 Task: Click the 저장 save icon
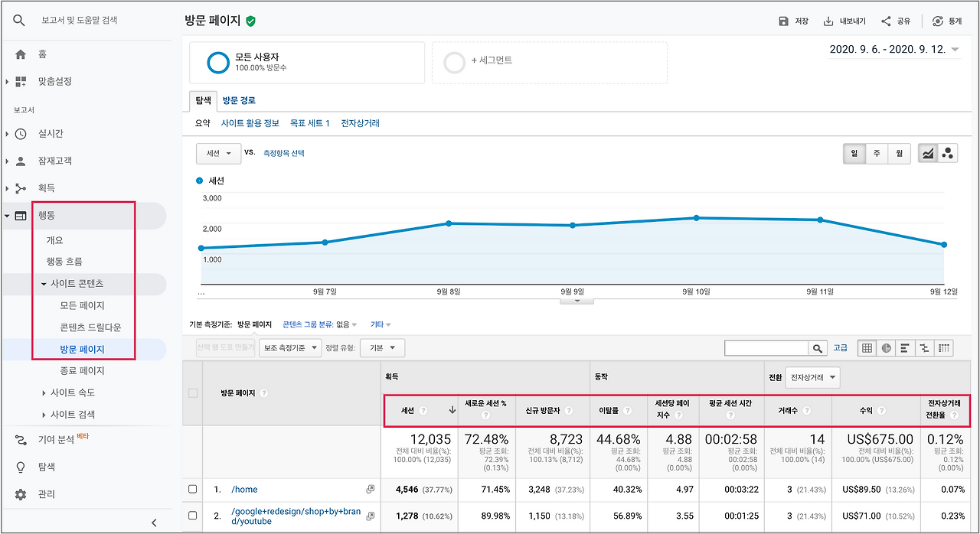point(783,21)
